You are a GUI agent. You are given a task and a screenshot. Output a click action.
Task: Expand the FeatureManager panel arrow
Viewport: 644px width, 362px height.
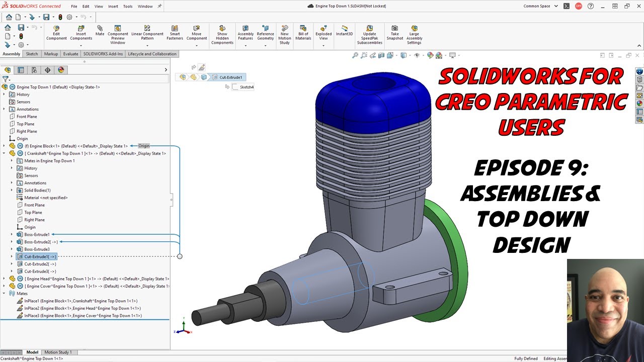166,70
